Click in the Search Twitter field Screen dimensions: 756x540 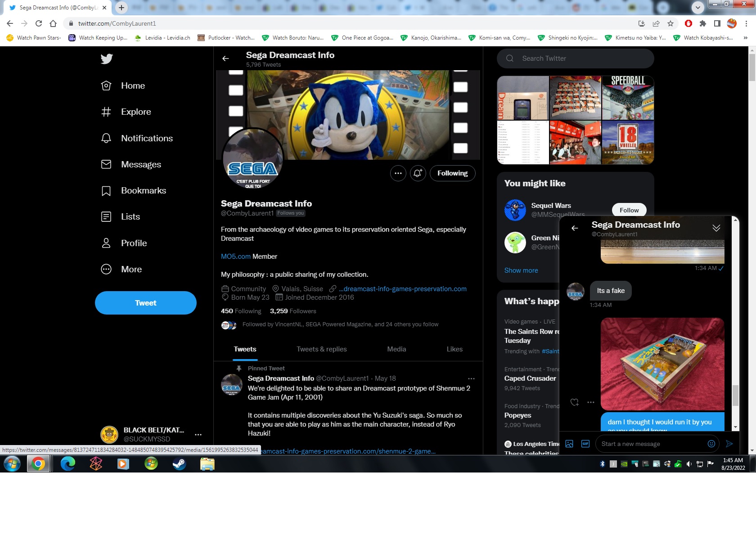coord(576,58)
